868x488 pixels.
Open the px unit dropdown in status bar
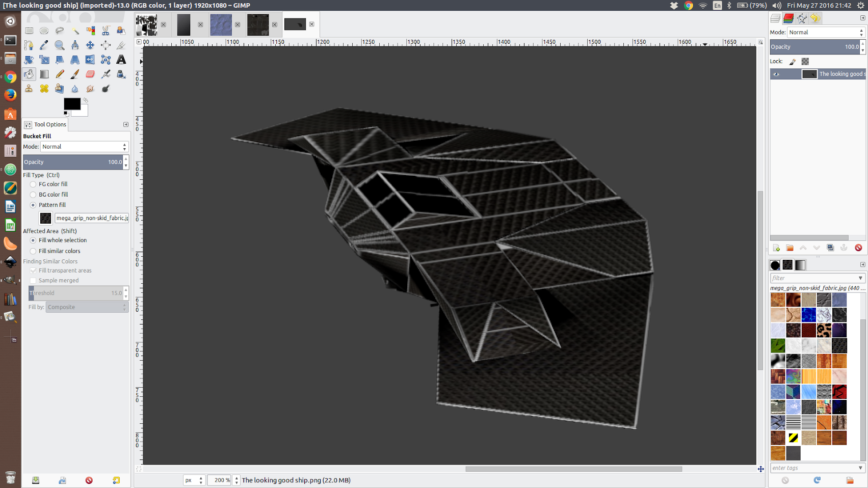point(194,480)
